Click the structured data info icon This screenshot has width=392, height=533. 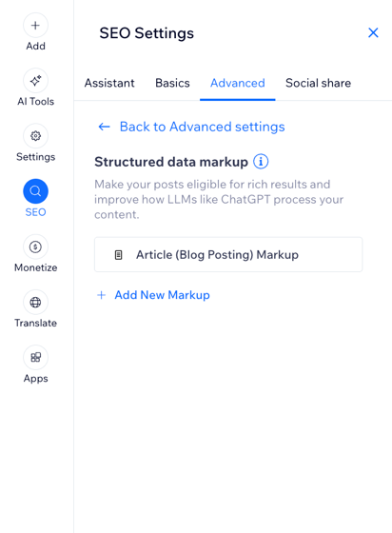tap(261, 162)
